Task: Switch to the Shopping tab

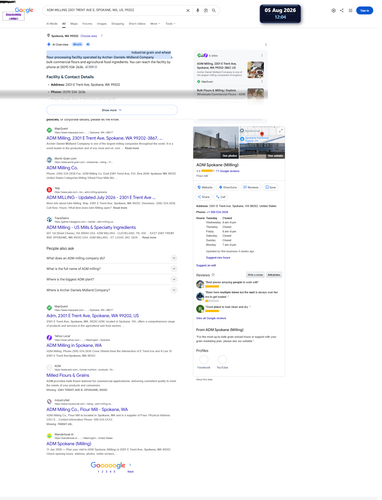Action: coord(117,24)
